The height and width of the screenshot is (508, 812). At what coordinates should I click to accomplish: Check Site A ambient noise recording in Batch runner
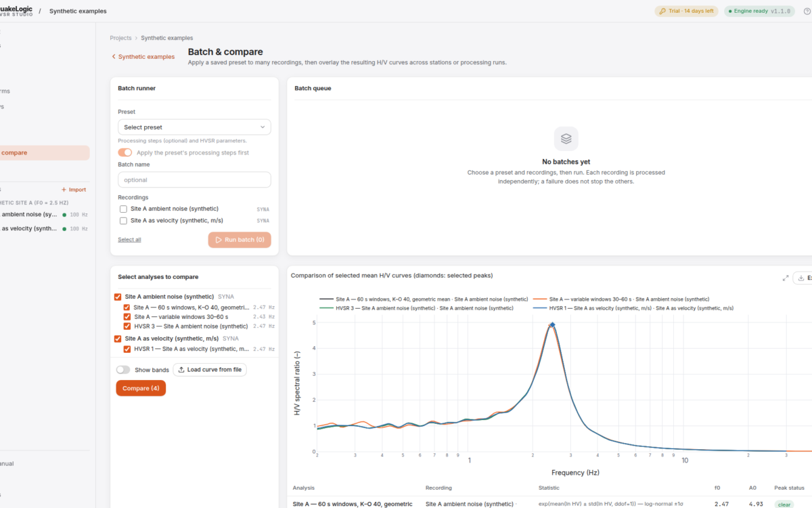pos(123,209)
